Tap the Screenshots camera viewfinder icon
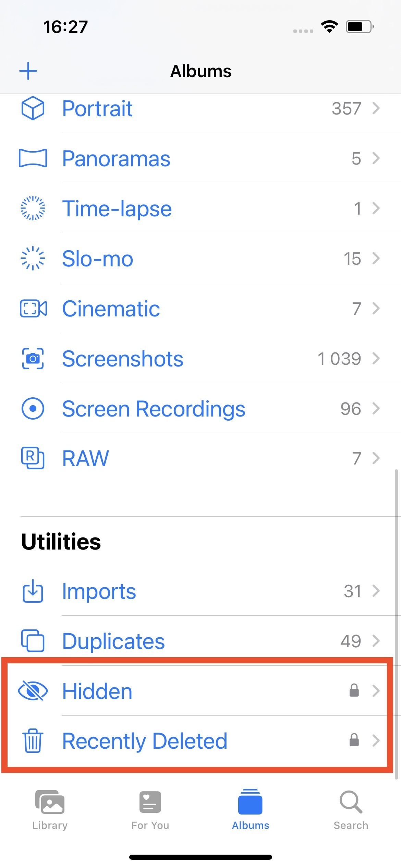The width and height of the screenshot is (401, 868). [x=33, y=359]
